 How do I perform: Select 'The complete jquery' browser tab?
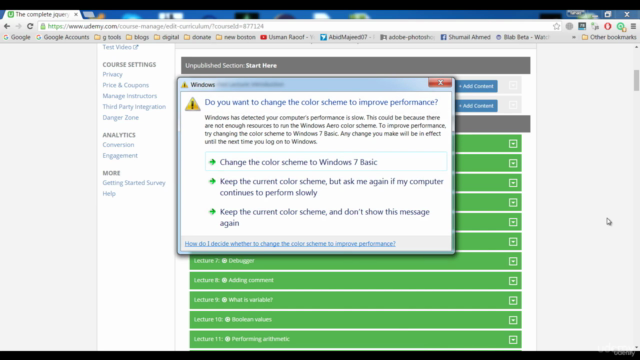tap(42, 14)
